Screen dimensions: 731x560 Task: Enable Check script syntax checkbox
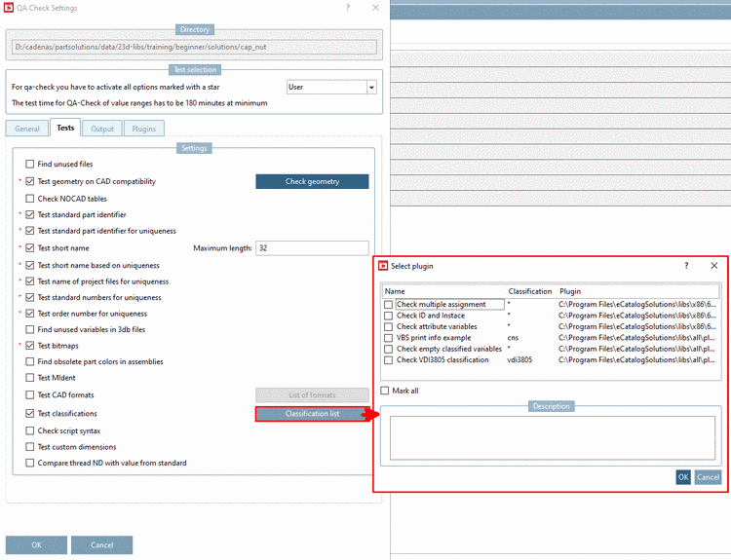(30, 430)
